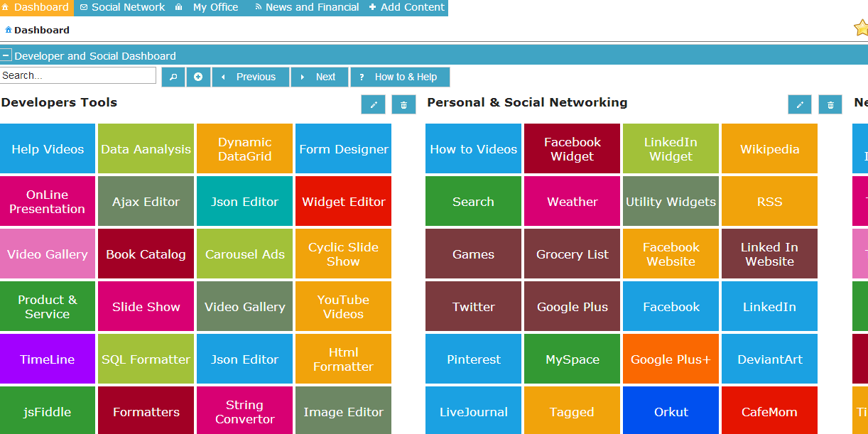Viewport: 868px width, 434px height.
Task: Open the CafeMom tile
Action: coord(769,411)
